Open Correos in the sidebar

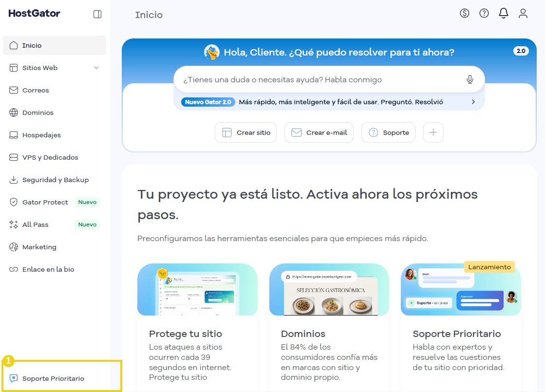pos(55,90)
